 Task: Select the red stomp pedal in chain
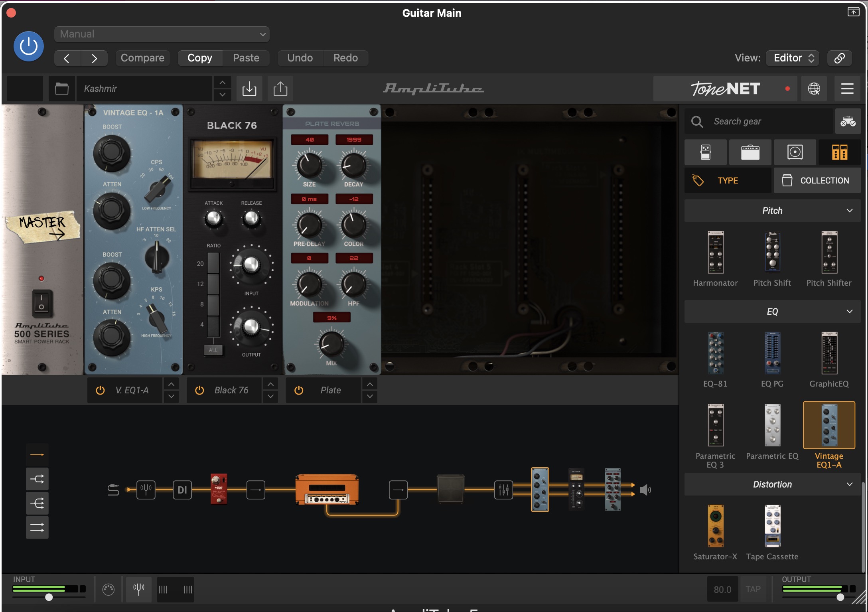219,489
